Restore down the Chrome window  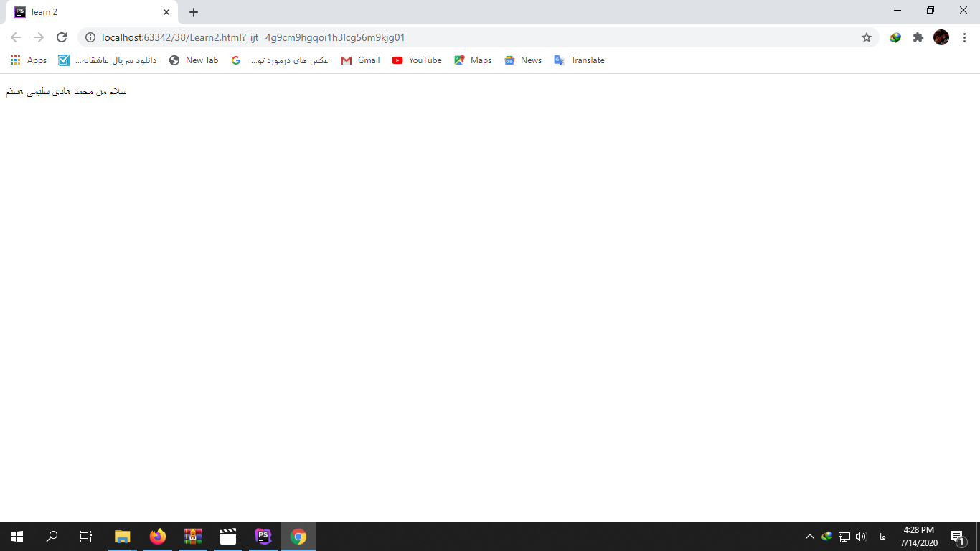pos(930,10)
